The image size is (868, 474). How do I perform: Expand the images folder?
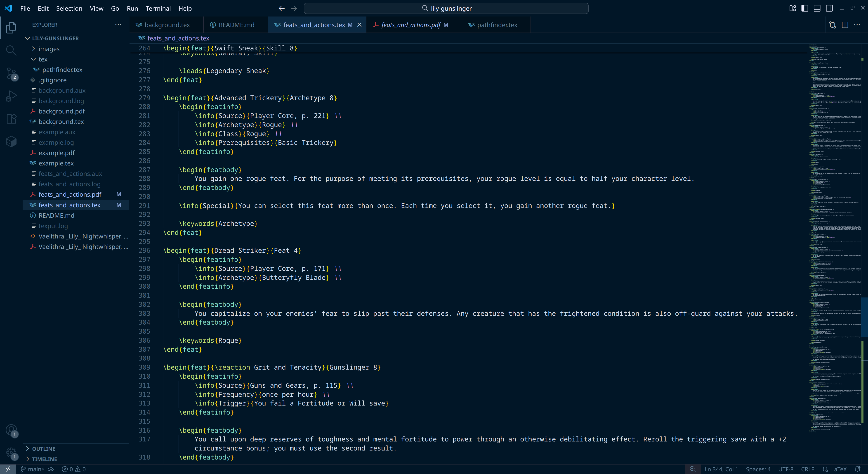49,49
